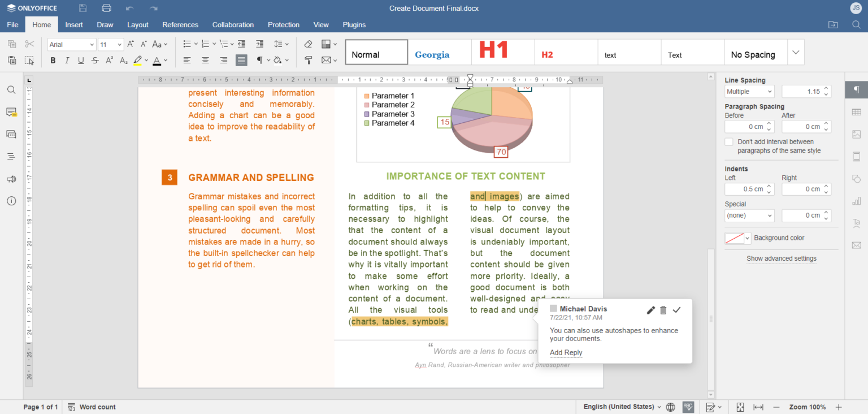Click the Clear Style eraser icon
This screenshot has width=868, height=414.
pyautogui.click(x=309, y=44)
